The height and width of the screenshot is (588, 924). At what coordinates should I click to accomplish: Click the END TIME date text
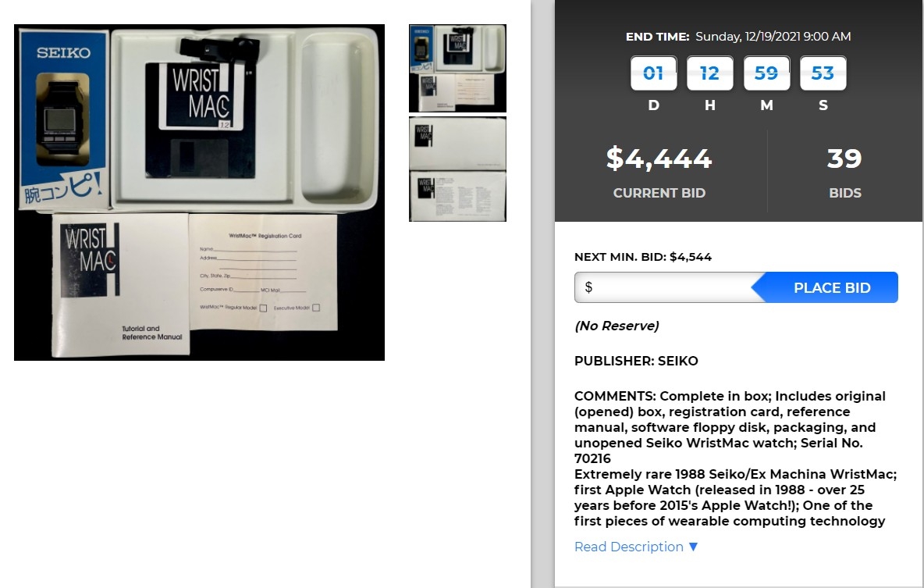pos(773,37)
